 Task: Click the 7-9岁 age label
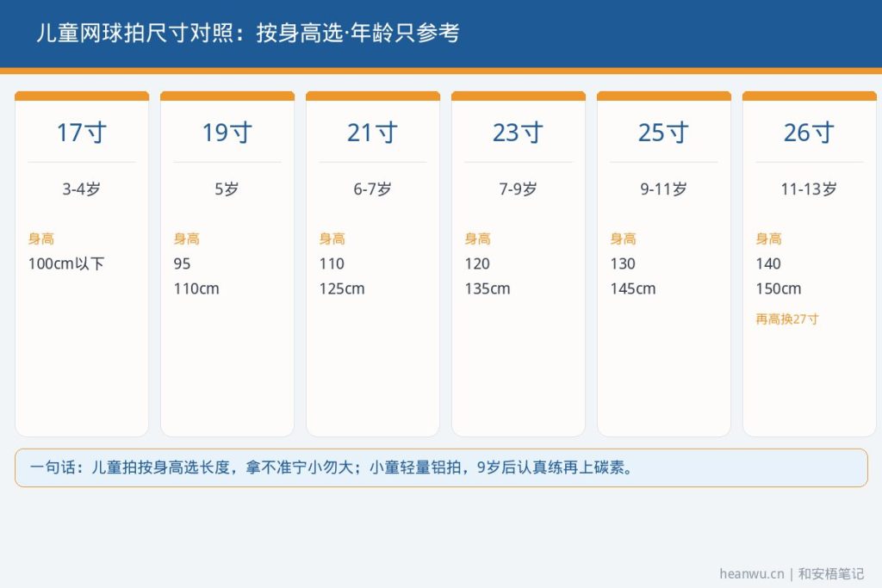coord(518,189)
